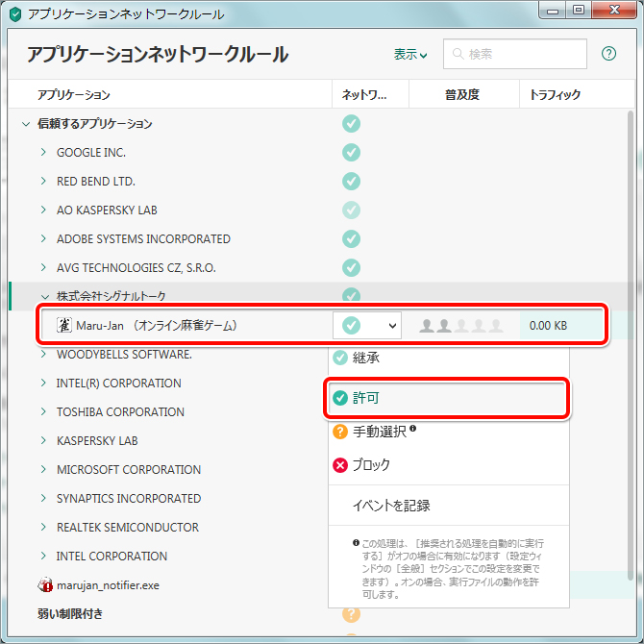Collapse the 信頼するアプリケーション group
Screen dimensions: 644x644
[x=26, y=124]
